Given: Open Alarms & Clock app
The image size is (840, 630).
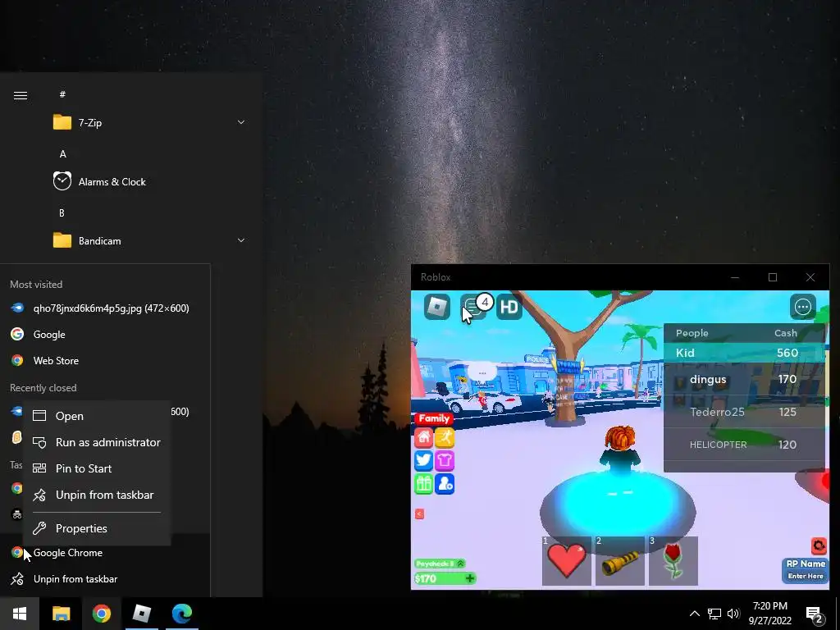Looking at the screenshot, I should coord(150,181).
